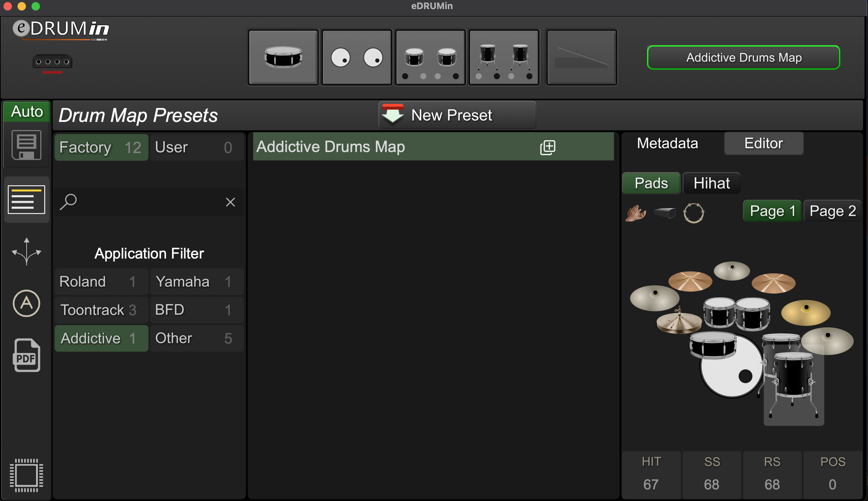Viewport: 868px width, 501px height.
Task: Open the routing arrows sidebar icon
Action: (26, 251)
